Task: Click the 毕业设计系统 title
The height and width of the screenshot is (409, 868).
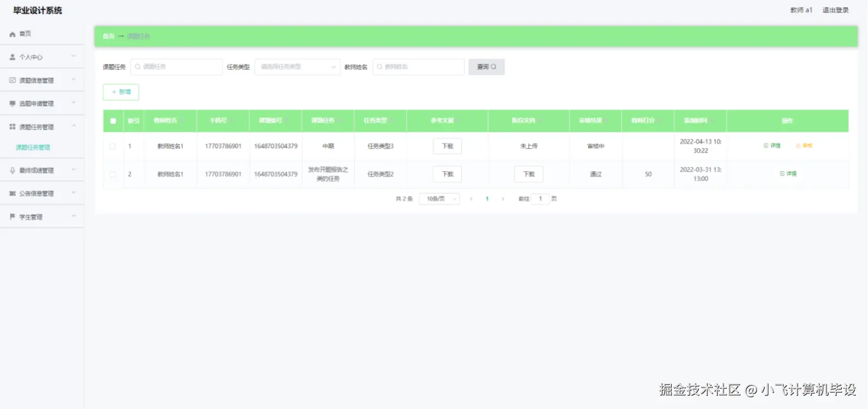Action: tap(38, 10)
